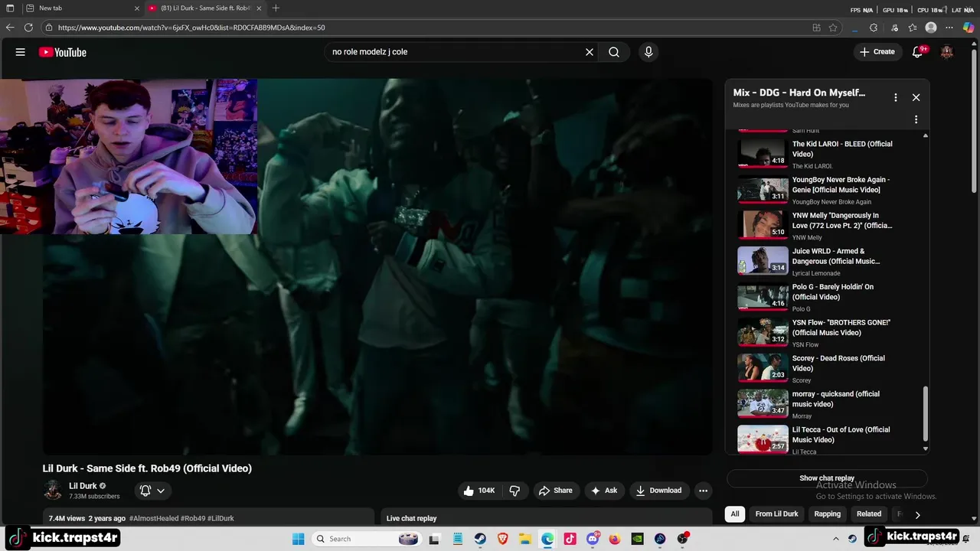Play The Kid LAROI - BLEED from playlist
Viewport: 980px width, 551px height.
coord(827,154)
